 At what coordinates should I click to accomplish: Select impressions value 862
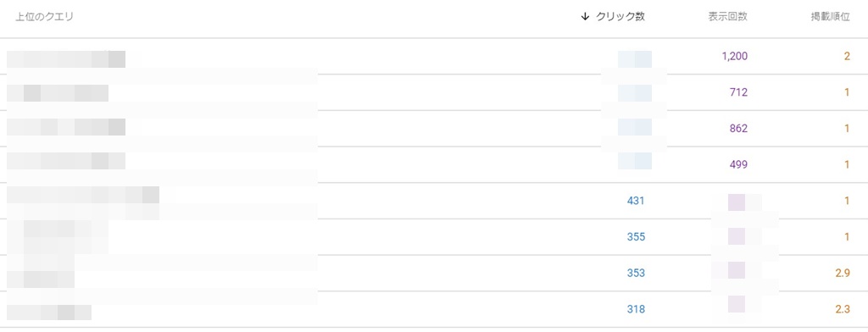(x=738, y=129)
